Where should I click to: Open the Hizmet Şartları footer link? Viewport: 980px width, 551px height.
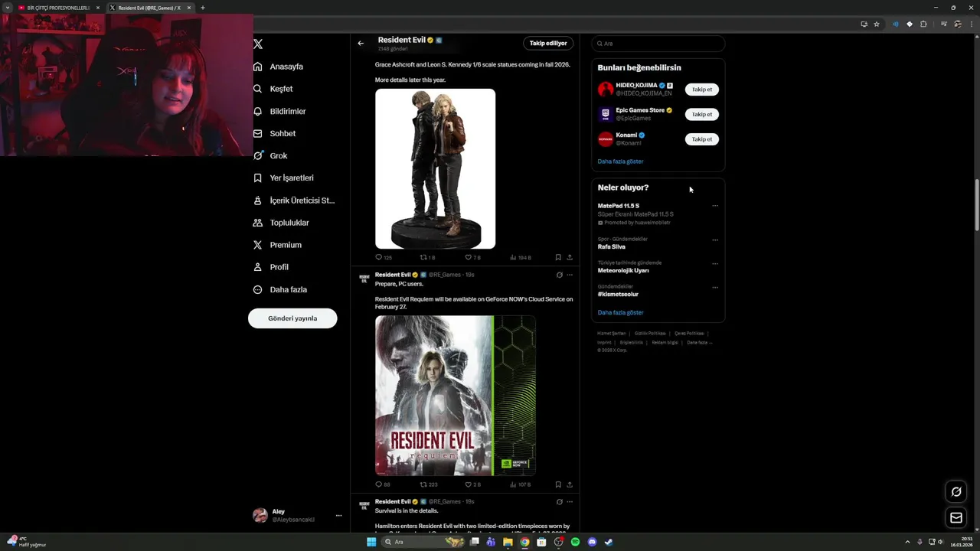tap(611, 334)
